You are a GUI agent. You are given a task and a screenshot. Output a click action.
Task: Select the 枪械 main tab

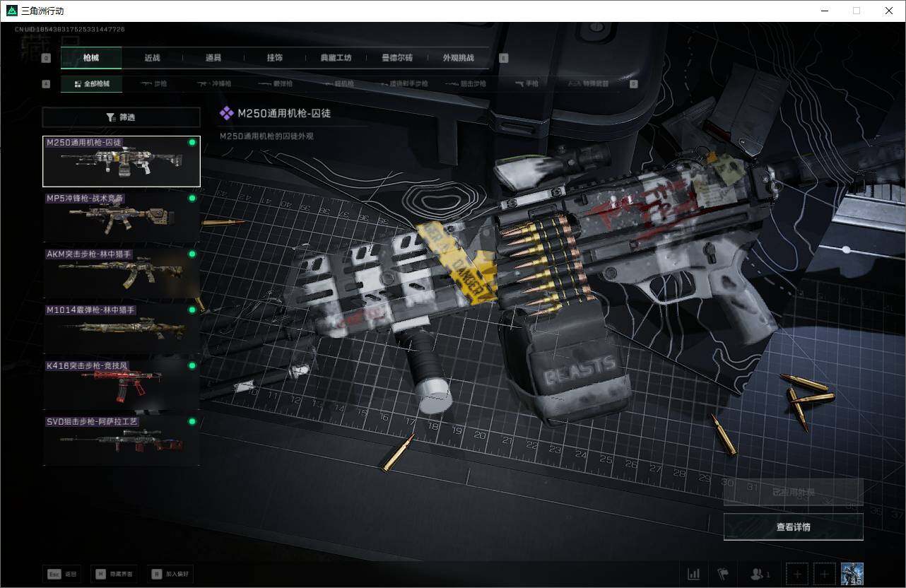point(91,58)
